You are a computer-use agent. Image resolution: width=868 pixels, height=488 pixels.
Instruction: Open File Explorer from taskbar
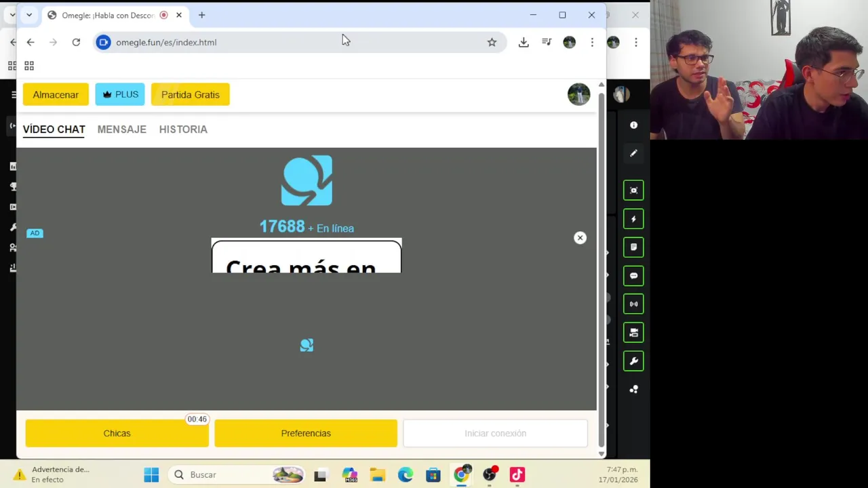coord(378,474)
